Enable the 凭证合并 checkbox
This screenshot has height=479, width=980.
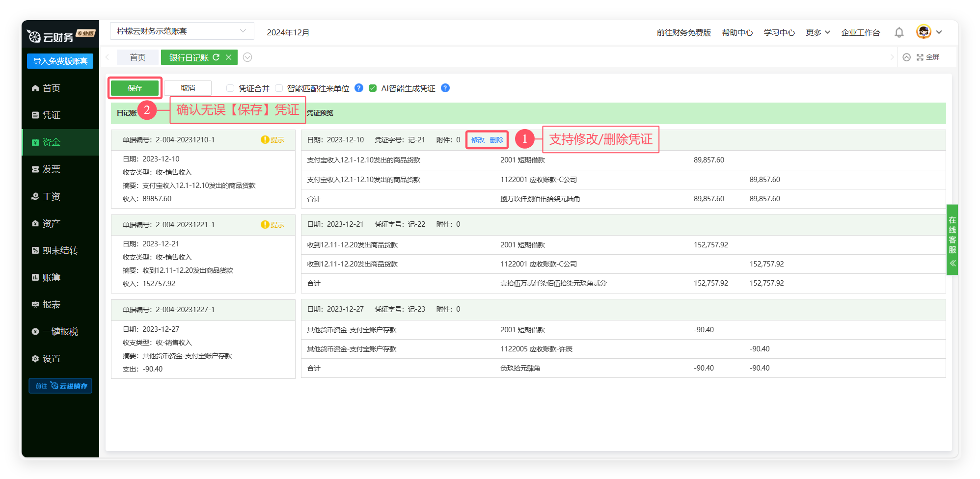point(230,88)
